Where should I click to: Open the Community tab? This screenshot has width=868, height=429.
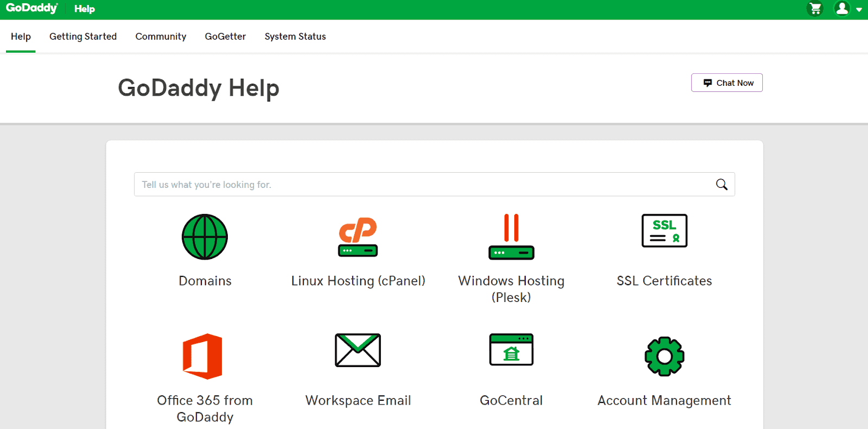pyautogui.click(x=161, y=36)
